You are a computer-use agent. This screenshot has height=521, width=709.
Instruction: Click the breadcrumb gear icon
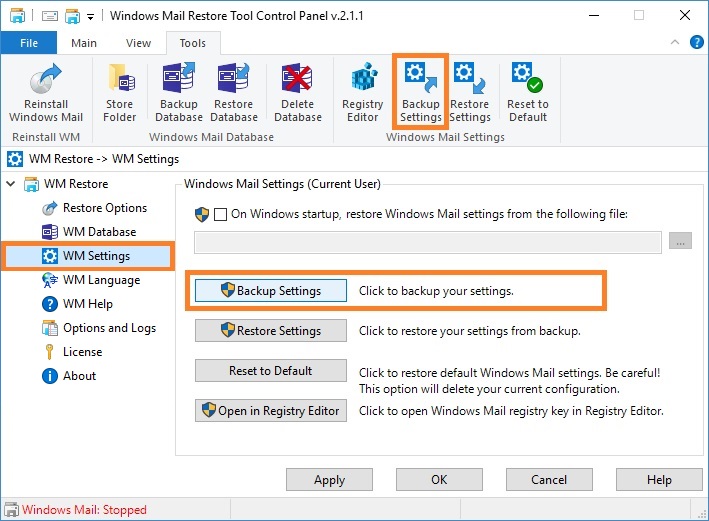14,159
